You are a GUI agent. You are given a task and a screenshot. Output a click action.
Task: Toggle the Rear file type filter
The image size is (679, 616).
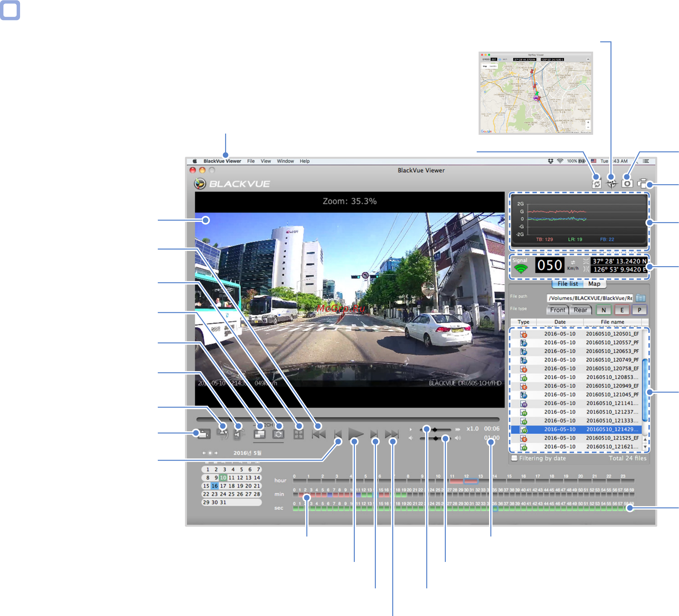(580, 310)
